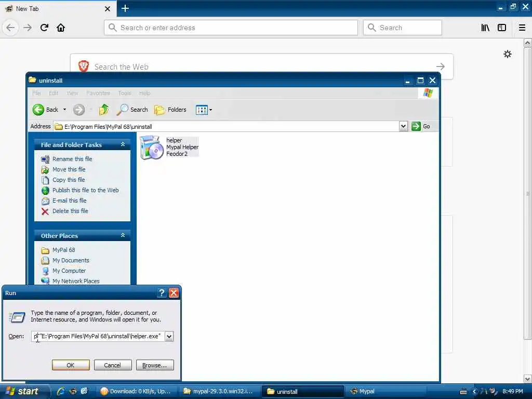532x399 pixels.
Task: Open the Explorer File menu
Action: 36,93
